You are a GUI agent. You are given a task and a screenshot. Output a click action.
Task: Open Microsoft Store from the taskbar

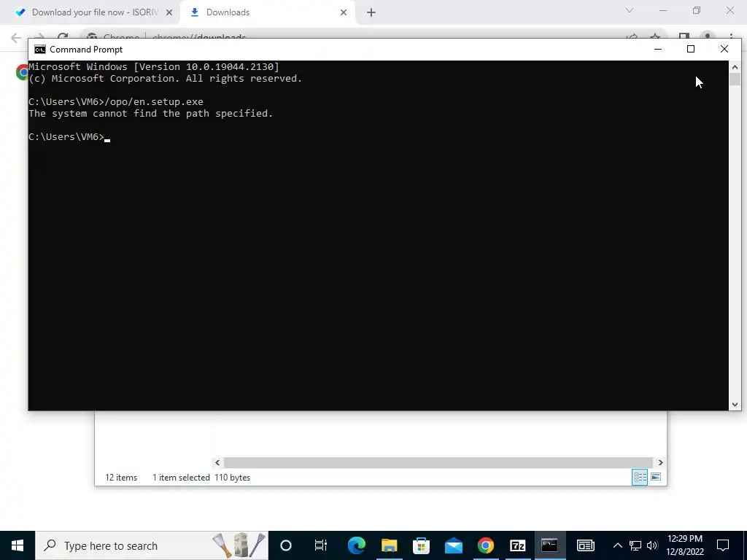(421, 545)
